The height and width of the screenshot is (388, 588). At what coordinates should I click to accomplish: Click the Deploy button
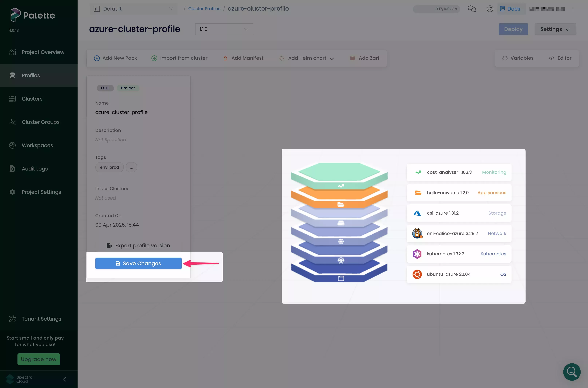[x=513, y=29]
